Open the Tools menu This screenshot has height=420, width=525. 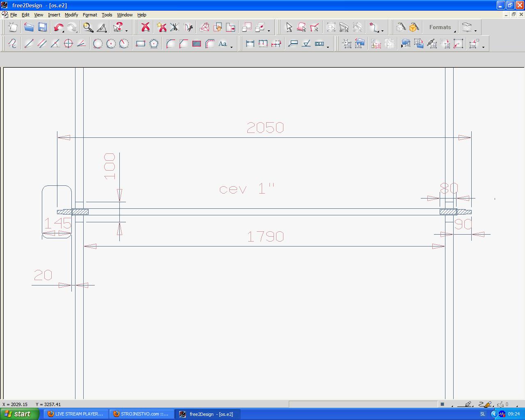coord(107,15)
